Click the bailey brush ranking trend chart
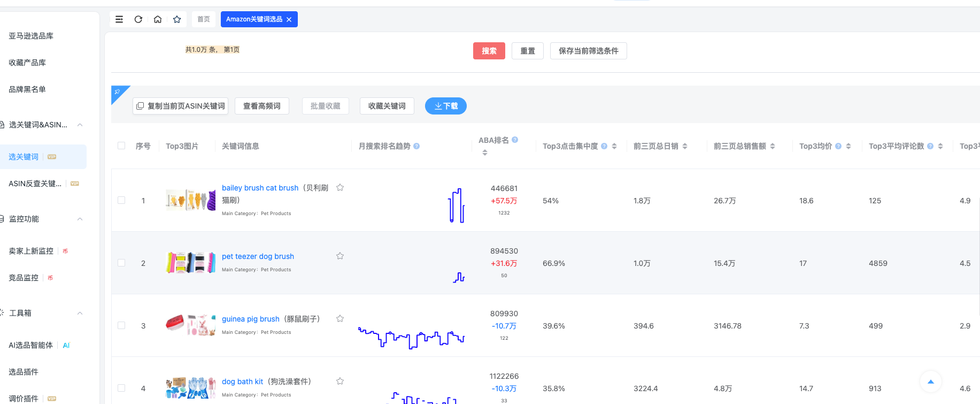Screen dimensions: 980x404 (x=457, y=205)
